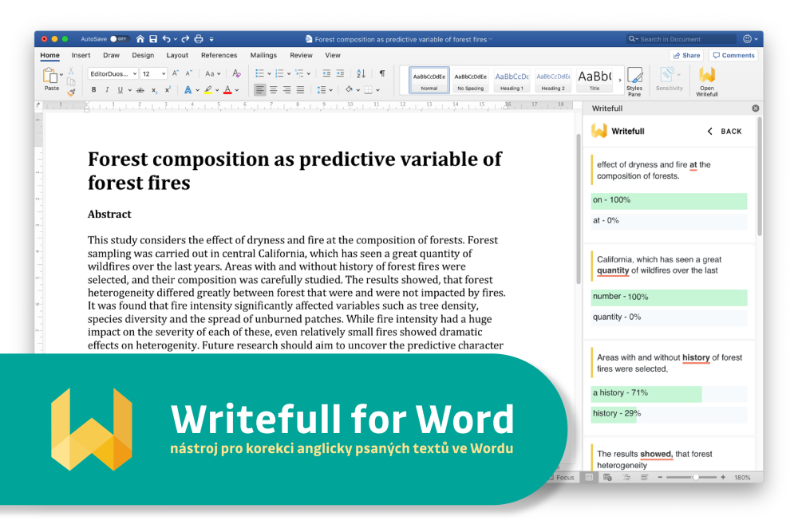Apply the Heading 1 style
The width and height of the screenshot is (798, 532).
512,80
